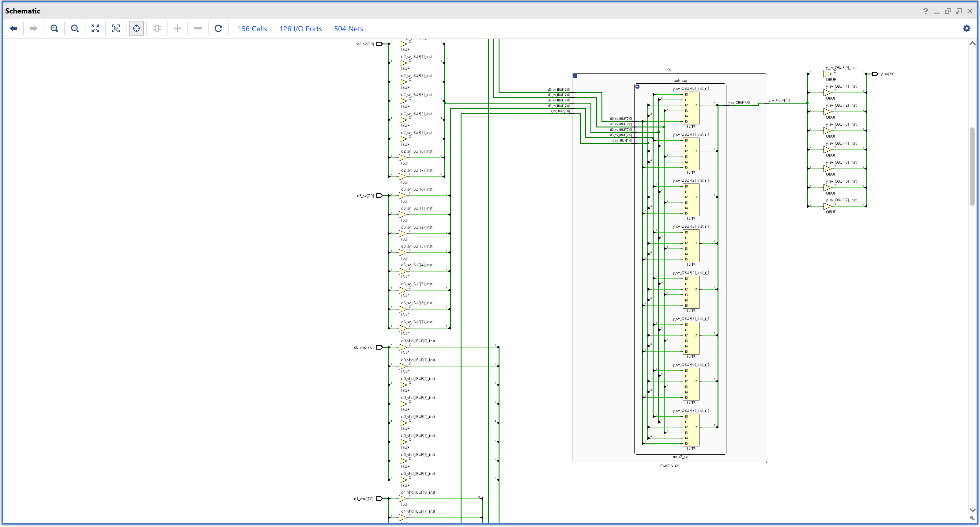Click the scroll down arrow of vertical scrollbar
The width and height of the screenshot is (980, 527).
pos(972,510)
